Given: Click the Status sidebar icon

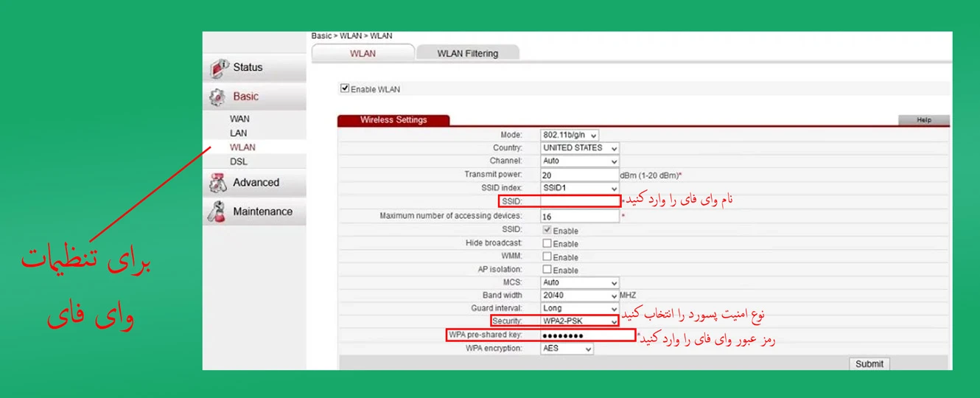Looking at the screenshot, I should (220, 68).
